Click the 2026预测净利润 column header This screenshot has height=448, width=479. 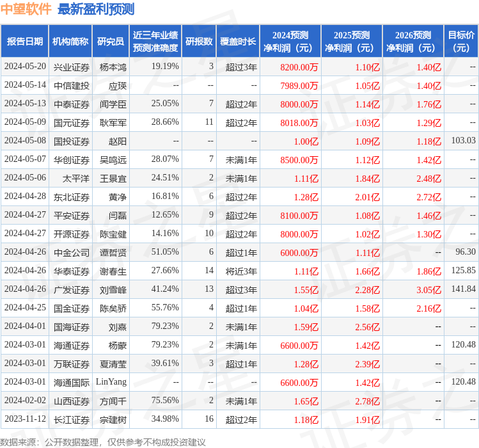pos(413,42)
